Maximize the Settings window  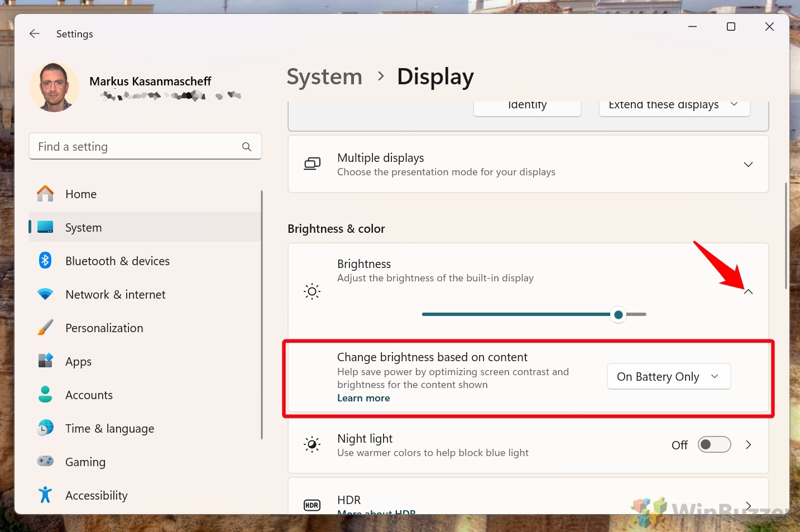coord(731,27)
